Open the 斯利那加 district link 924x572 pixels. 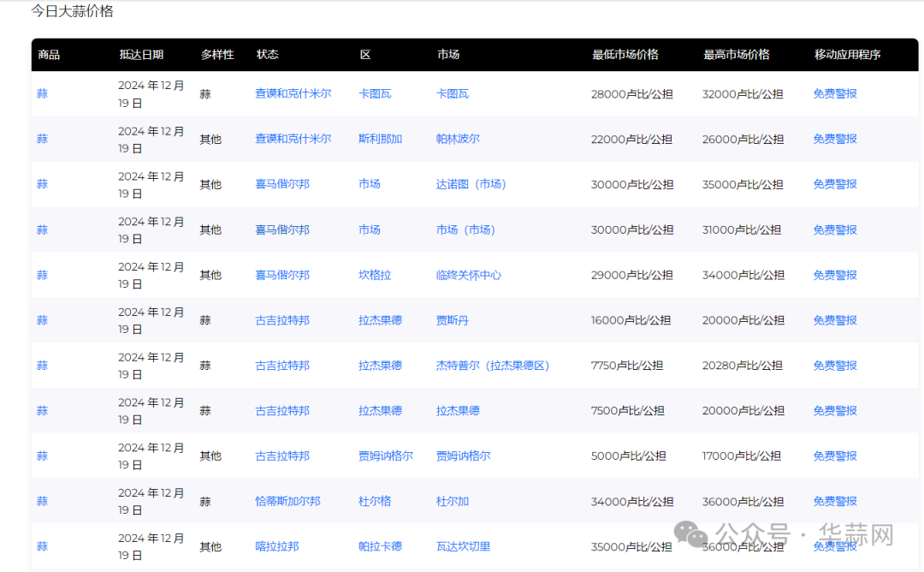click(380, 140)
